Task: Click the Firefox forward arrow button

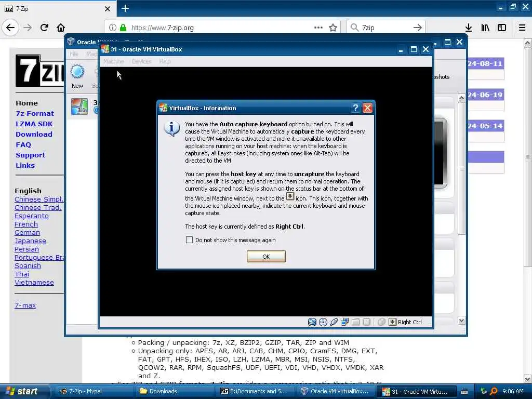Action: 28,28
